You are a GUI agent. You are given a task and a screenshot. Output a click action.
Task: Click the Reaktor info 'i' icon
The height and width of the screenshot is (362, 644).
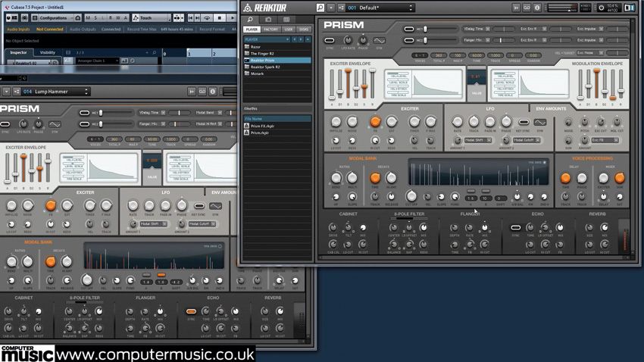click(537, 8)
